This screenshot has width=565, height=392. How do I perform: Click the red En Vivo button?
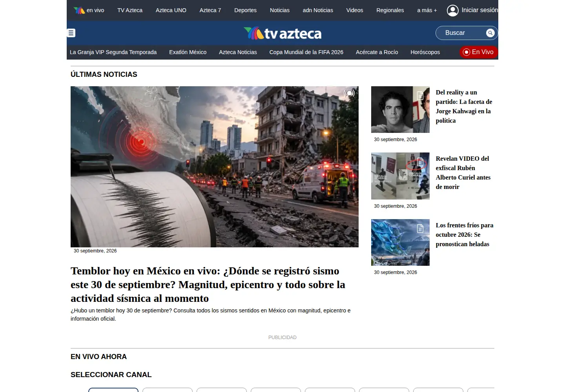(x=479, y=52)
